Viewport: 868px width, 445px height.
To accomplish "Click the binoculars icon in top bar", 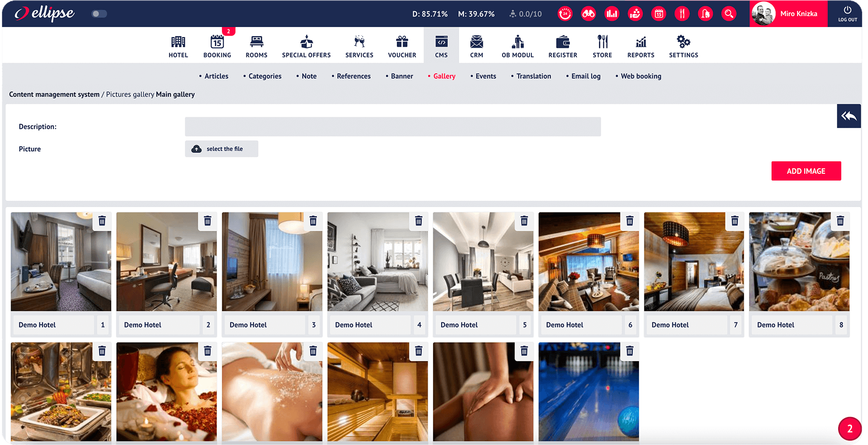I will point(588,14).
